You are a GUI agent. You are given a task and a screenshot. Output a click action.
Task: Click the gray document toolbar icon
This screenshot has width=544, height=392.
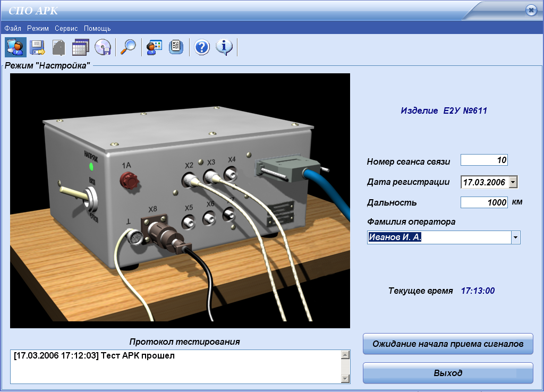coord(58,47)
